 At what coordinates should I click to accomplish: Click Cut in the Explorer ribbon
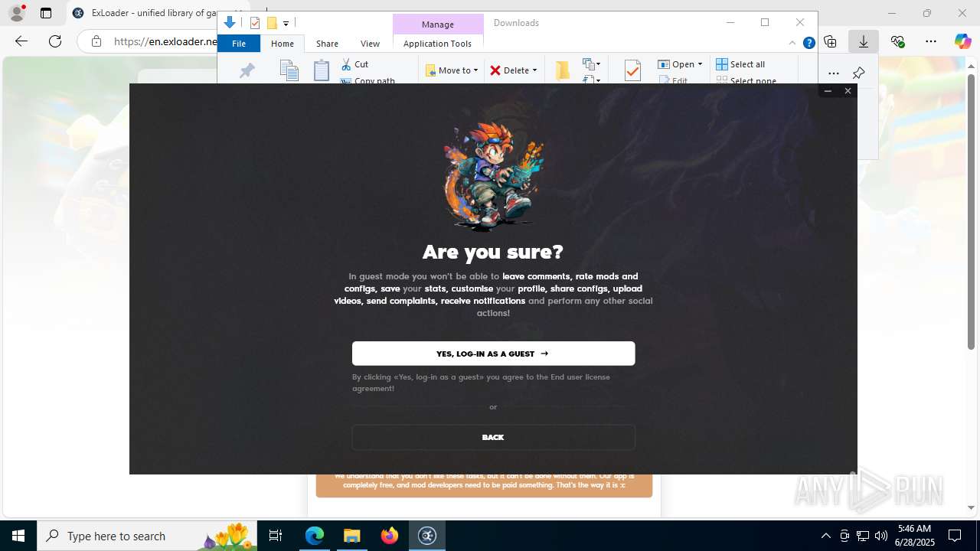354,64
